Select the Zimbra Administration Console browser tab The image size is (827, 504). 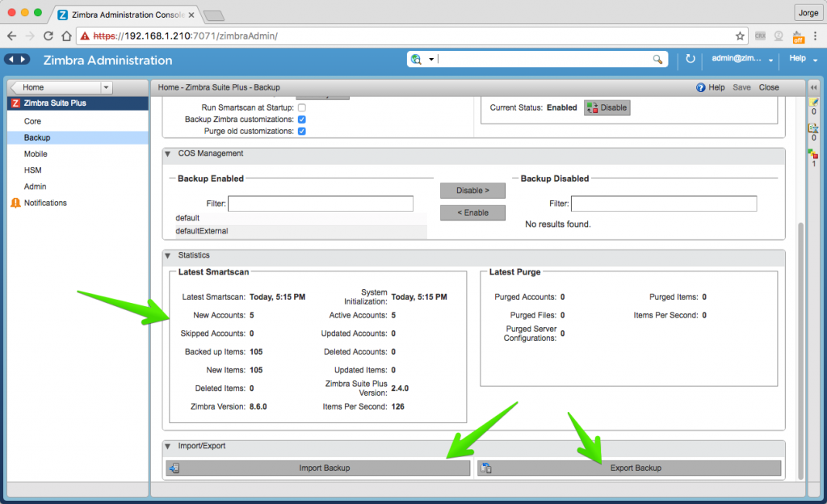(x=127, y=15)
